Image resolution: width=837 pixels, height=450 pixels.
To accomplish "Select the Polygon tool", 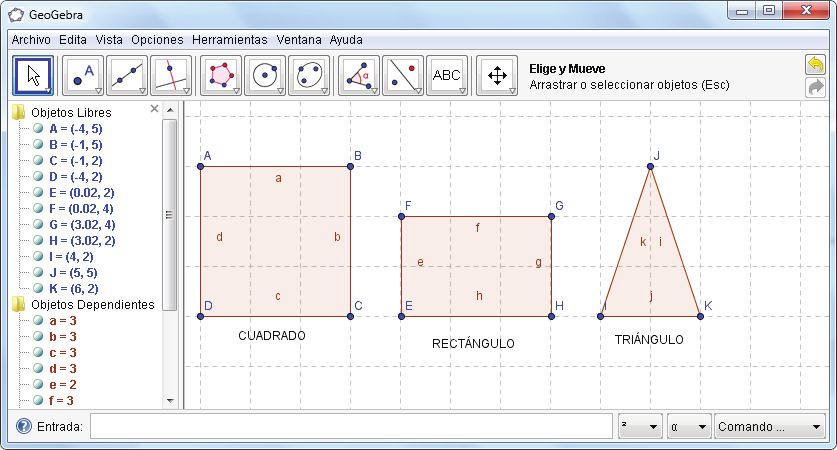I will (221, 76).
